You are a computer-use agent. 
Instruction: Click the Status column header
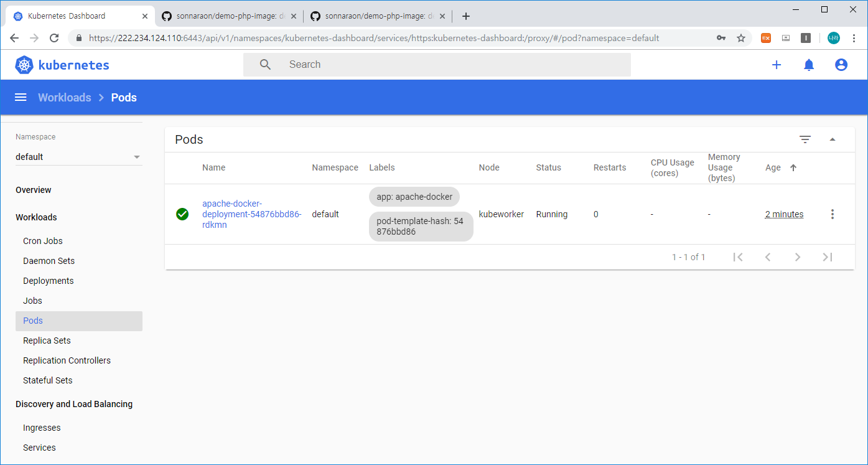click(548, 167)
